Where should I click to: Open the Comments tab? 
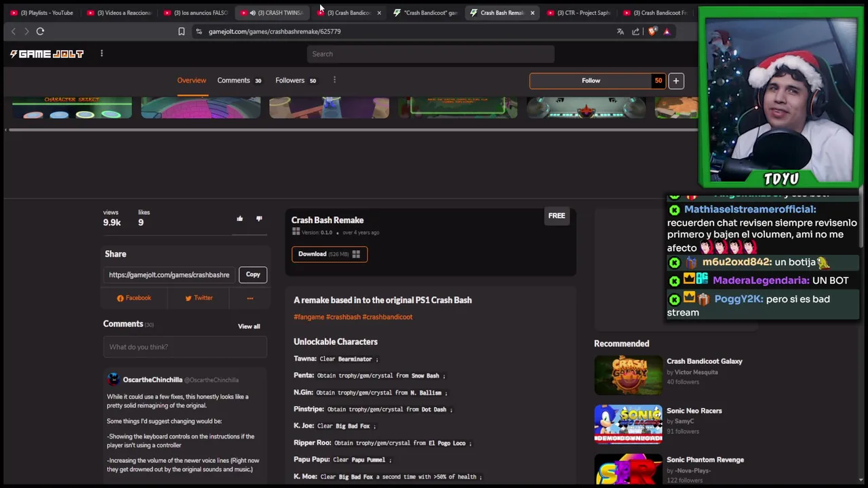pos(239,80)
